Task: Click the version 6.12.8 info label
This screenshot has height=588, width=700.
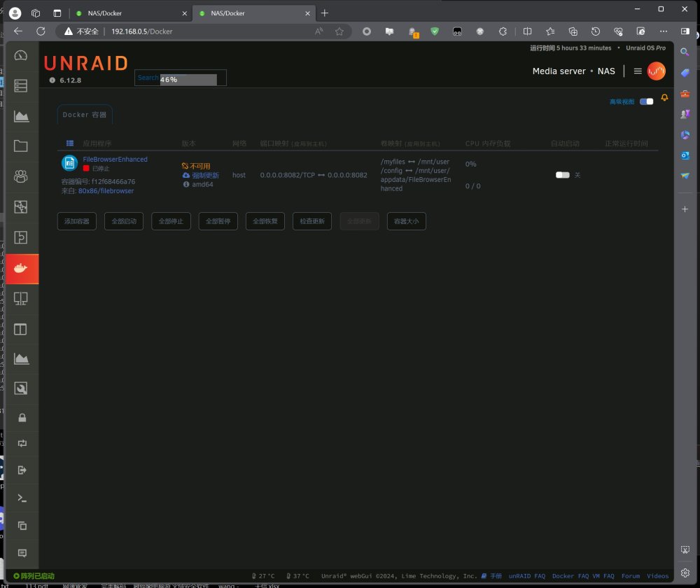Action: pos(65,80)
